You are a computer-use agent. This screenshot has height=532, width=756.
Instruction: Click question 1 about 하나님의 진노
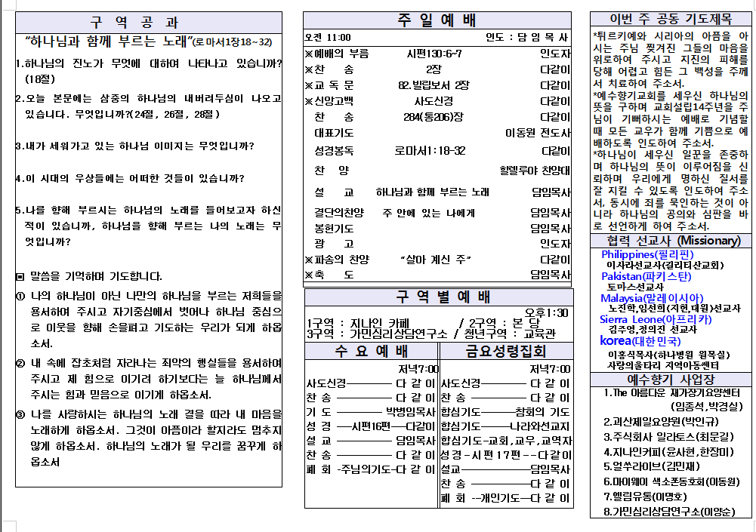[149, 71]
